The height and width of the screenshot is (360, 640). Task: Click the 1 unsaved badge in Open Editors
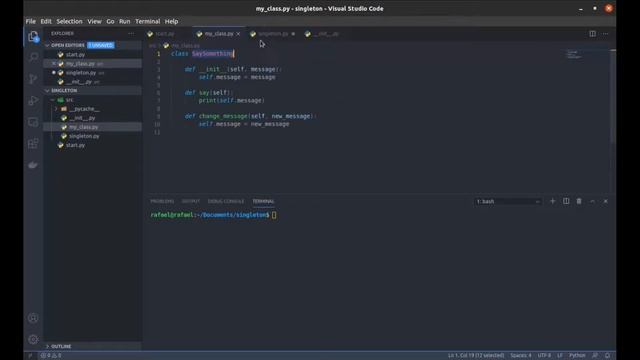point(101,45)
